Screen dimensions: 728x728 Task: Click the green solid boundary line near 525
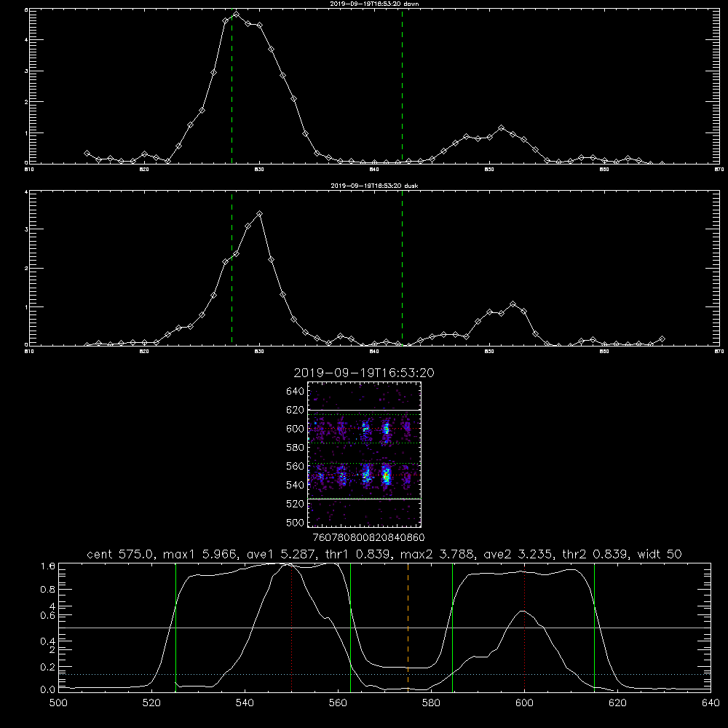pyautogui.click(x=175, y=627)
